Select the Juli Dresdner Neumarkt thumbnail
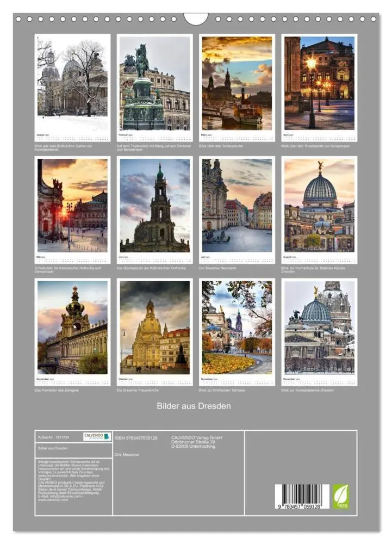 237,209
